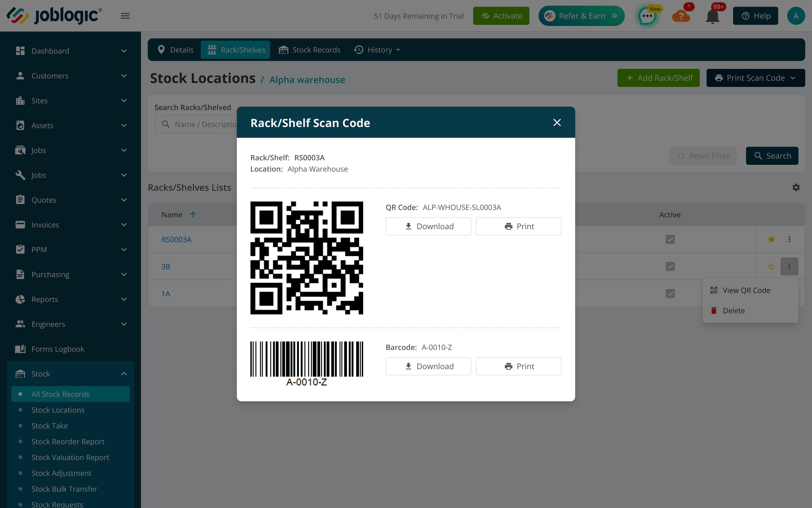812x508 pixels.
Task: Click the Purchasing document icon
Action: point(20,275)
